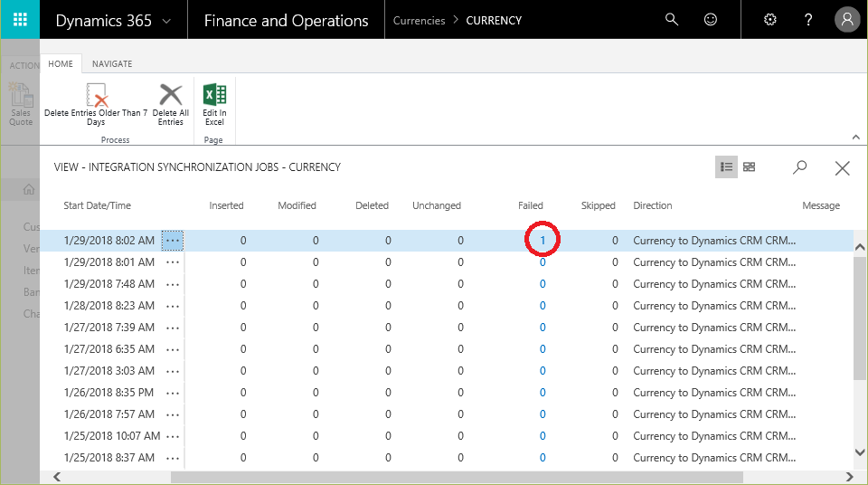
Task: Click the horizontal scrollbar thumb
Action: click(457, 477)
